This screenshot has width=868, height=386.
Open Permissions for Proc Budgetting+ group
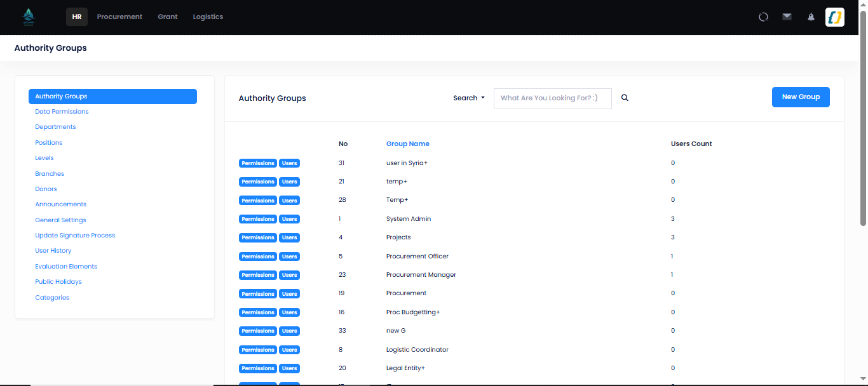tap(258, 312)
